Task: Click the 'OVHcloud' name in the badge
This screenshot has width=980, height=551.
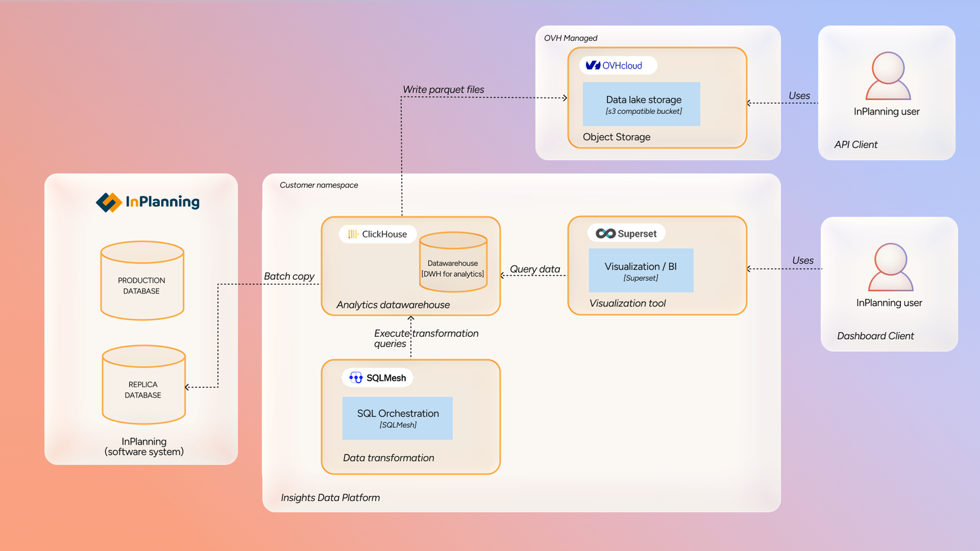Action: click(622, 66)
